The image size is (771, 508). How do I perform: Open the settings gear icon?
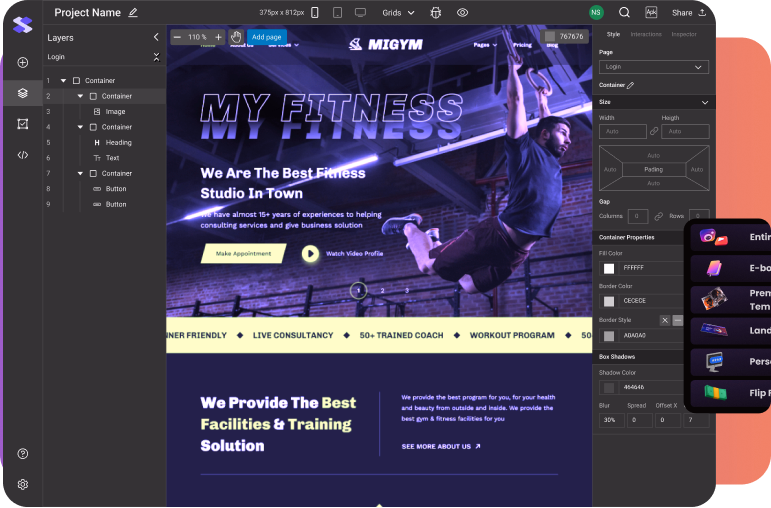23,484
